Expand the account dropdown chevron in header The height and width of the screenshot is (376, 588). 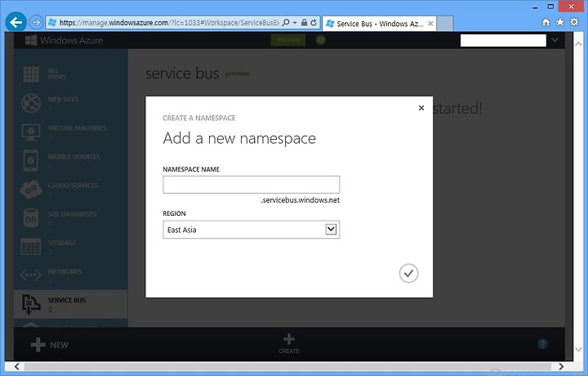555,40
